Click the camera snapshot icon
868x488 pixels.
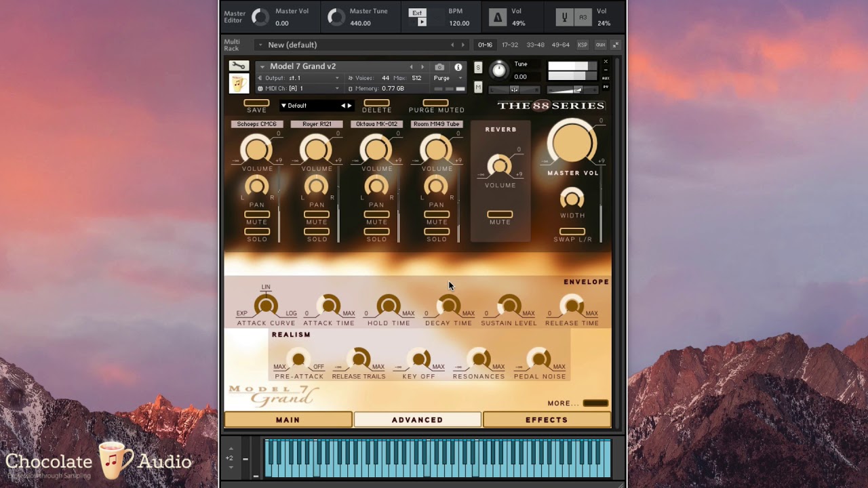[x=441, y=67]
